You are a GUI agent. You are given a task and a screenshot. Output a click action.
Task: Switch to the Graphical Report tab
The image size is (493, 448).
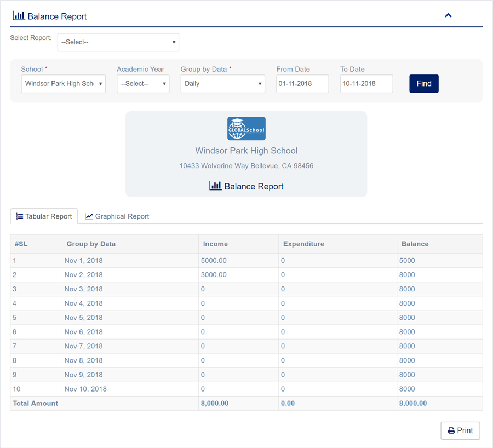117,216
